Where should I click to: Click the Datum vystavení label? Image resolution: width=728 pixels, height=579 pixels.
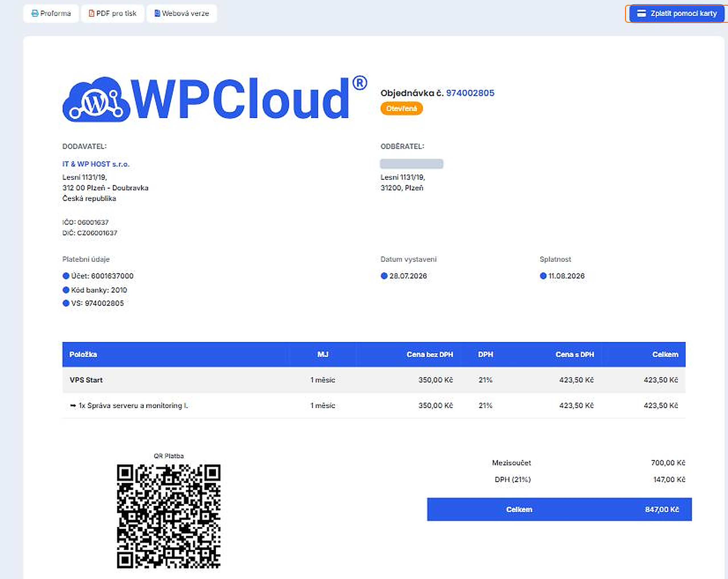[409, 259]
